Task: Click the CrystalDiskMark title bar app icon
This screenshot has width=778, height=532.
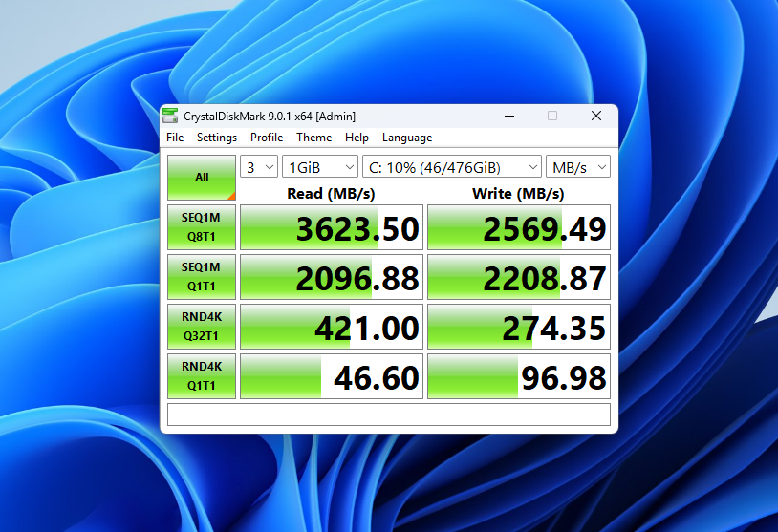Action: coord(170,116)
